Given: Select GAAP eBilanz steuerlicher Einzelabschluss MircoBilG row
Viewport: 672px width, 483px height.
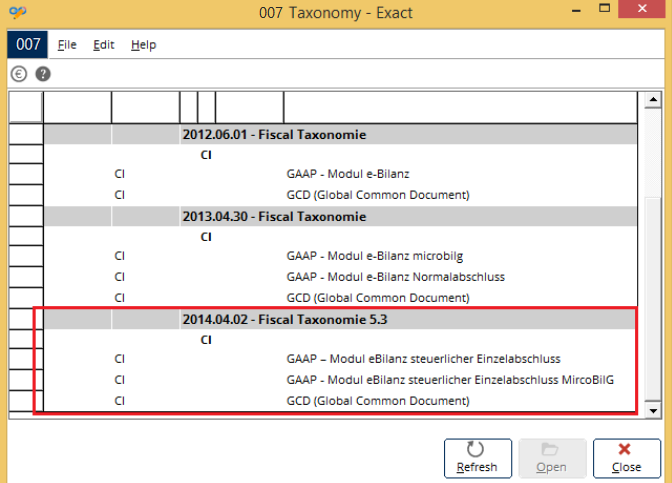Looking at the screenshot, I should pyautogui.click(x=340, y=380).
